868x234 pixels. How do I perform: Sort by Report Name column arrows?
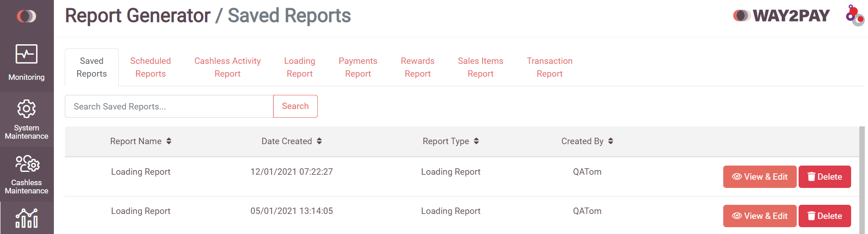pyautogui.click(x=169, y=141)
